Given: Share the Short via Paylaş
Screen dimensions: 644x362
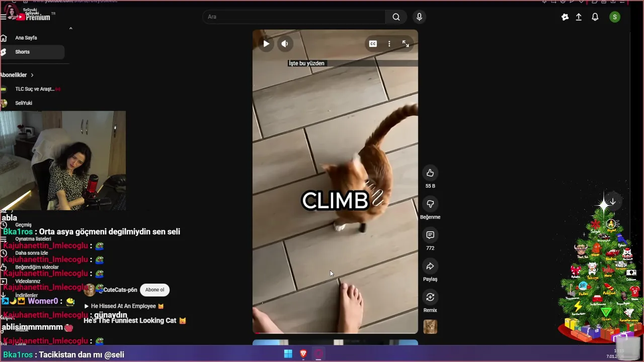Looking at the screenshot, I should pyautogui.click(x=430, y=266).
